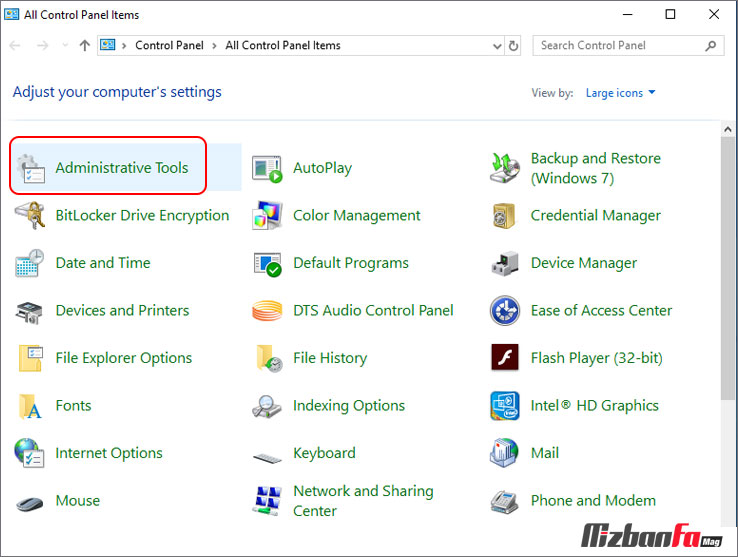Select All Control Panel Items breadcrumb

coord(283,45)
